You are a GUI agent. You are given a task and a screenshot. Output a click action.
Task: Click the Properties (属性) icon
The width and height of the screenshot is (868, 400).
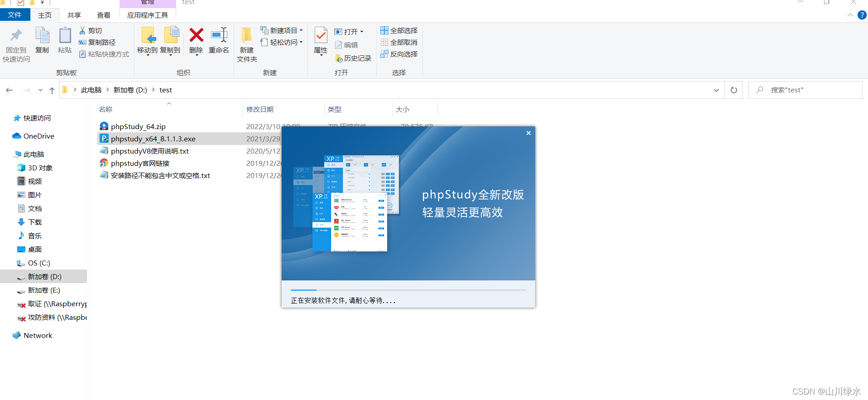(x=321, y=35)
